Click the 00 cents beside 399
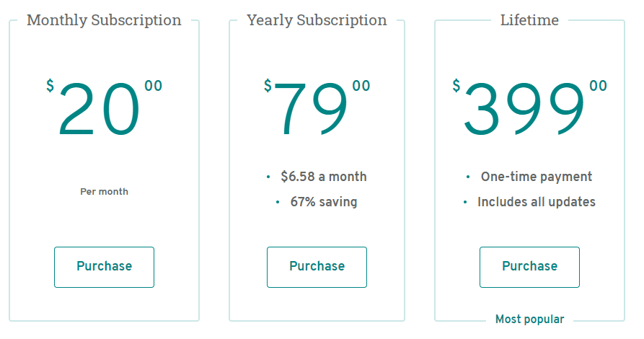Viewport: 644px width, 339px height. pyautogui.click(x=598, y=86)
